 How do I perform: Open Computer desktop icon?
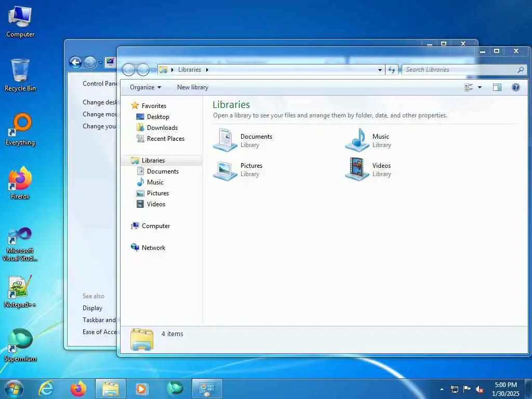(20, 21)
